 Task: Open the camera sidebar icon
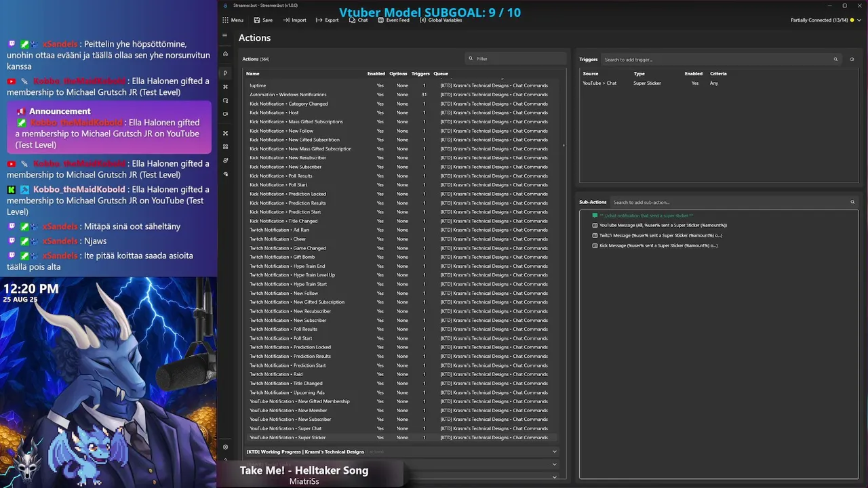(225, 114)
